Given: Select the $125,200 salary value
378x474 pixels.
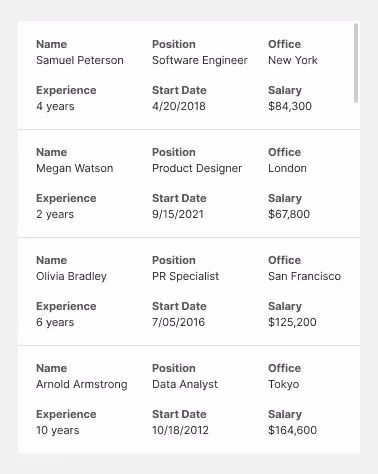Looking at the screenshot, I should pos(292,322).
